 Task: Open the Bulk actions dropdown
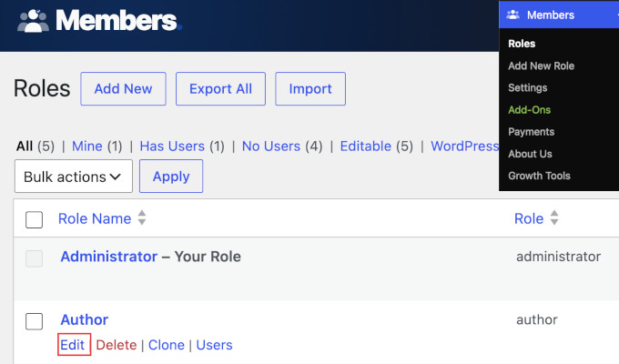pyautogui.click(x=74, y=176)
